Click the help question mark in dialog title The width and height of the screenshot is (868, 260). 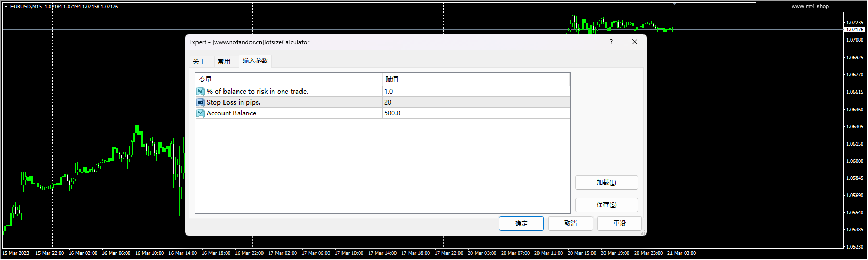[611, 42]
